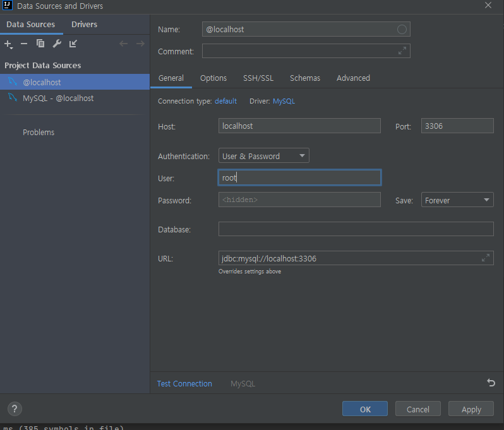Image resolution: width=504 pixels, height=430 pixels.
Task: Open the Authentication dropdown
Action: (263, 156)
